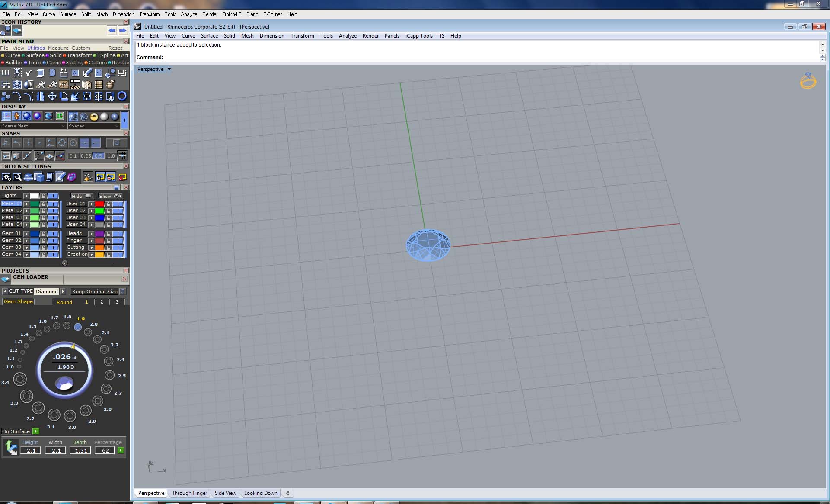Image resolution: width=830 pixels, height=504 pixels.
Task: Toggle visibility of Gem 01 layer
Action: (53, 234)
